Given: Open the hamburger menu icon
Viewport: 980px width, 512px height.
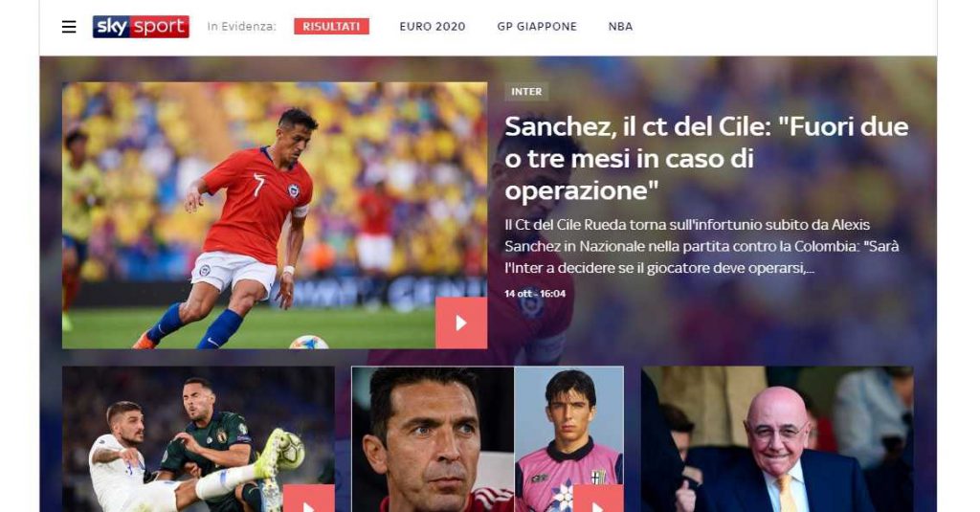Looking at the screenshot, I should (x=69, y=27).
